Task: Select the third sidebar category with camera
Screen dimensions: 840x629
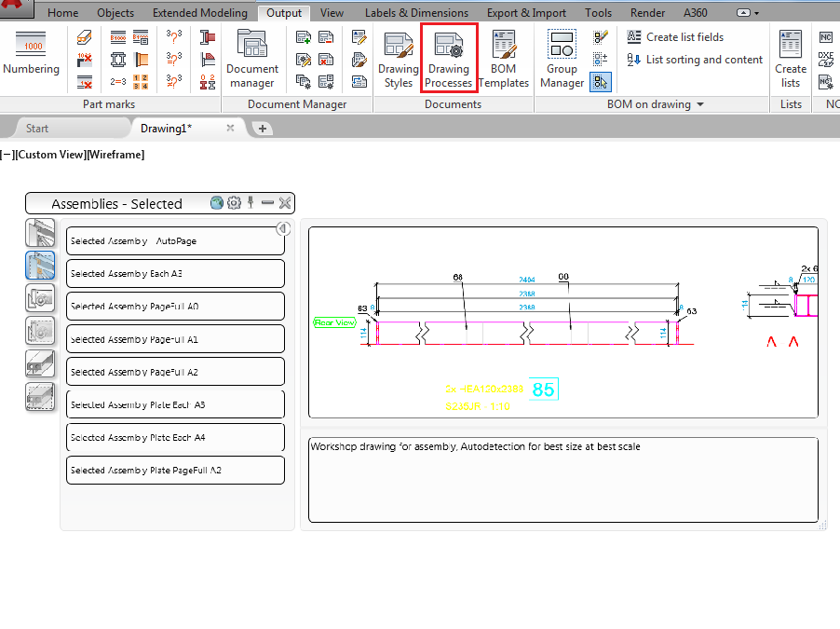Action: (x=40, y=298)
